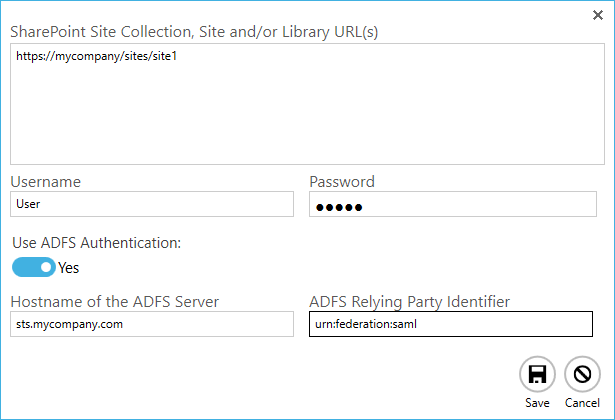Click the white knob of the ADFS switch
Screen dimensions: 615x420
click(46, 267)
